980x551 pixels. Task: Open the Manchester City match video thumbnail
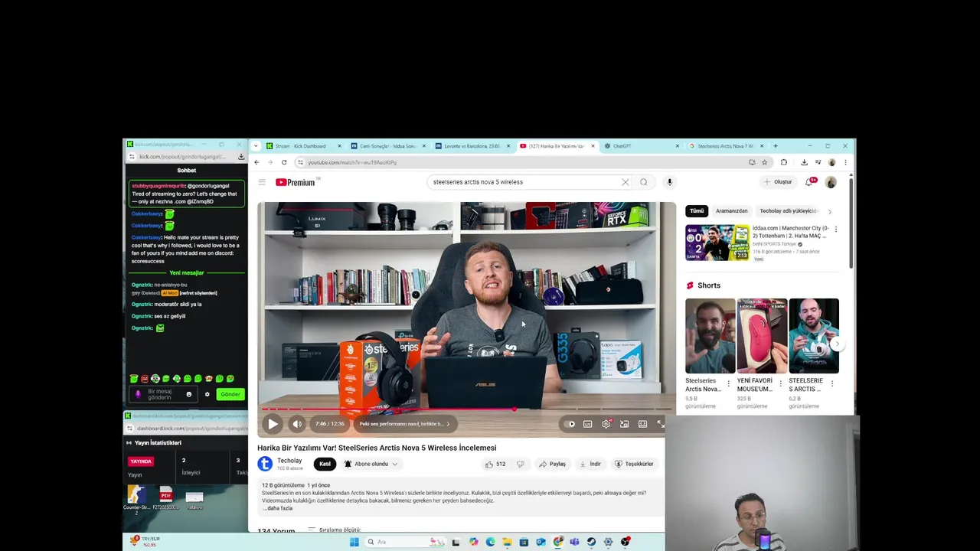click(x=717, y=243)
